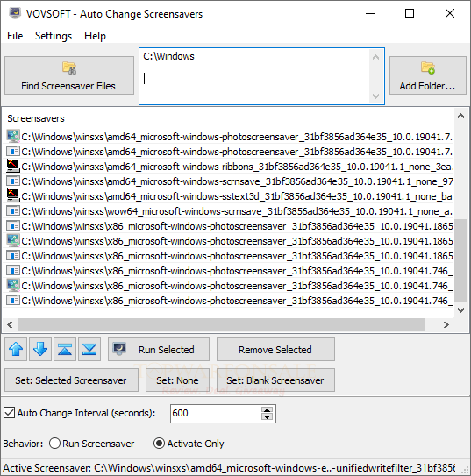Click the Move Up arrow icon

pyautogui.click(x=16, y=349)
